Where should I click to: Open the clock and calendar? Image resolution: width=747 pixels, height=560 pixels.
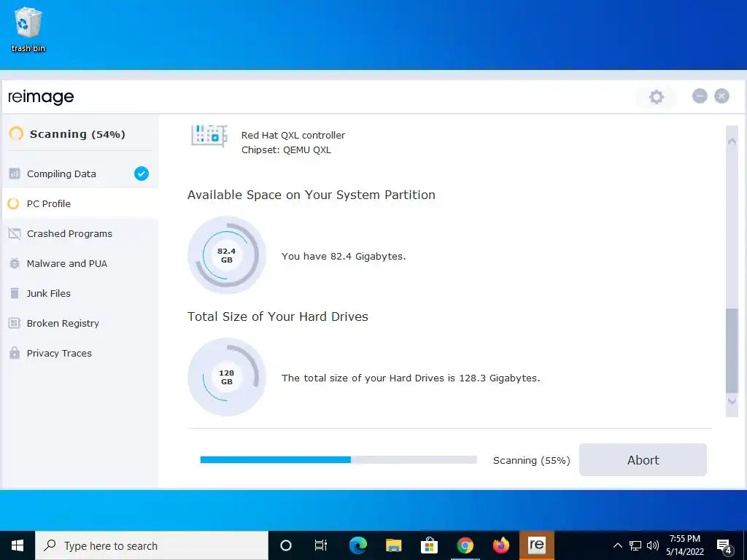click(684, 545)
